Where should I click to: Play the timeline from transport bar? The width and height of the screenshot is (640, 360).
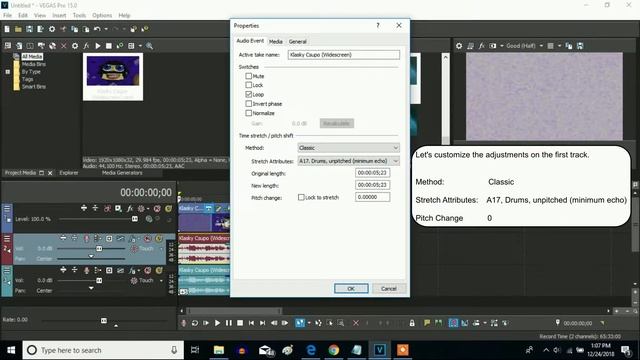click(x=217, y=323)
